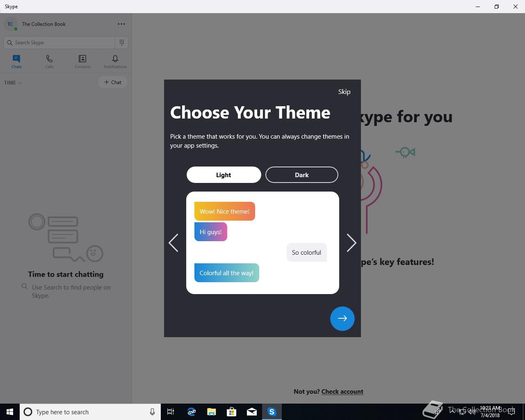This screenshot has width=525, height=420.
Task: Click 'The Collection Book' profile name
Action: pyautogui.click(x=44, y=24)
